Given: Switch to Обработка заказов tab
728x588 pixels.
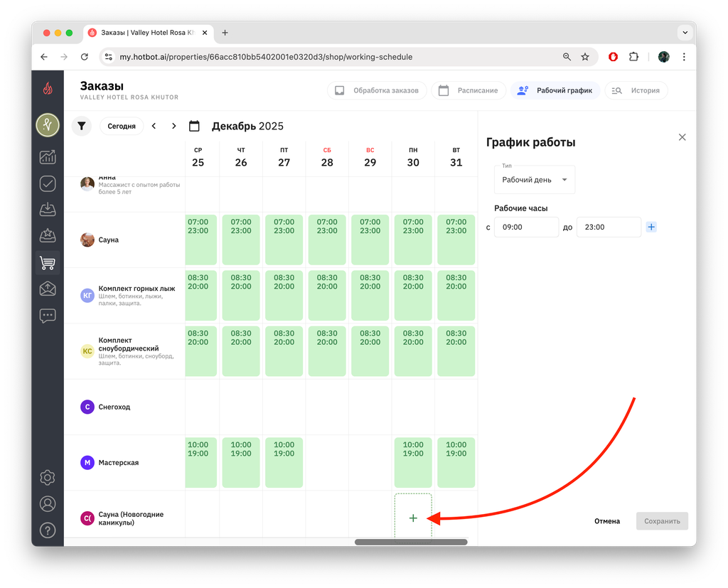Looking at the screenshot, I should pos(377,90).
